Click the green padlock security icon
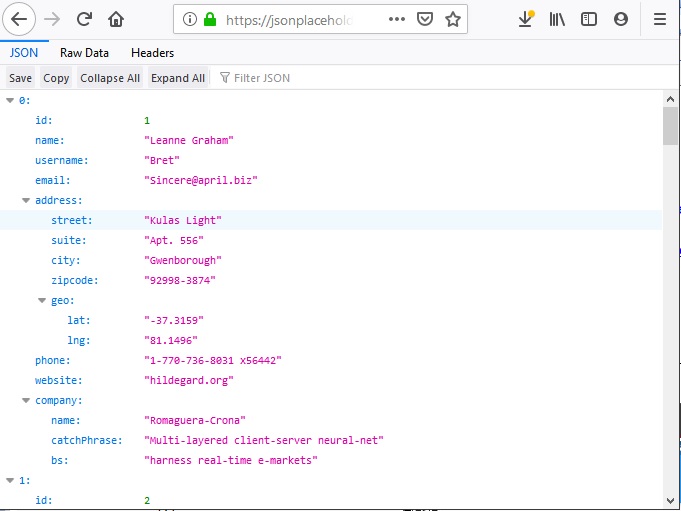The height and width of the screenshot is (511, 681). click(210, 19)
